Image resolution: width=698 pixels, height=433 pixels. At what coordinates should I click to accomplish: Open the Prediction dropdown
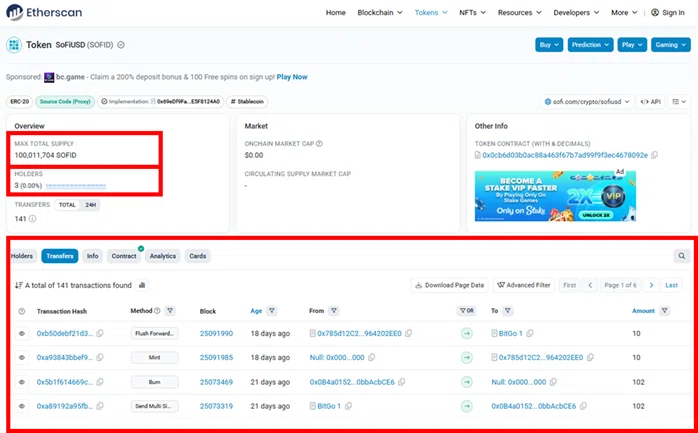[590, 45]
